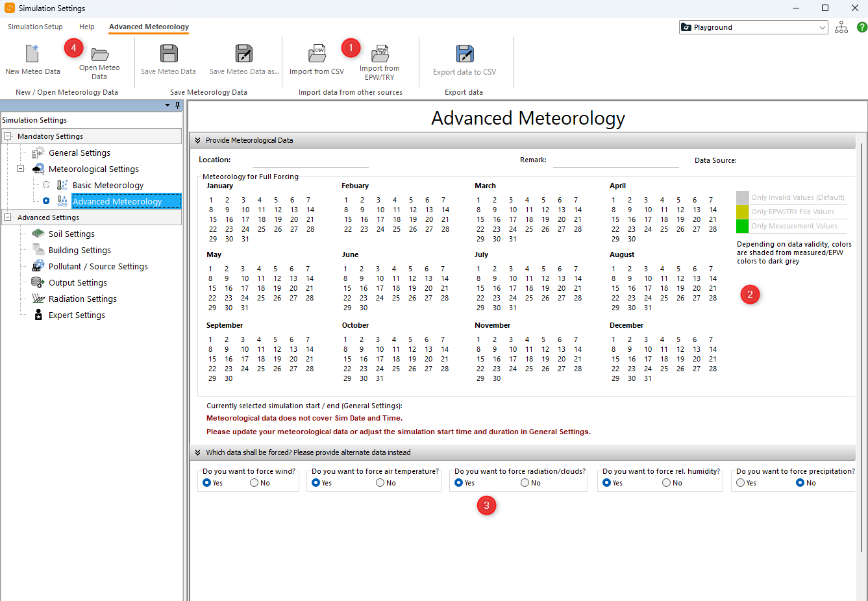Select Basic Meteorology in the tree
868x601 pixels.
pos(108,185)
